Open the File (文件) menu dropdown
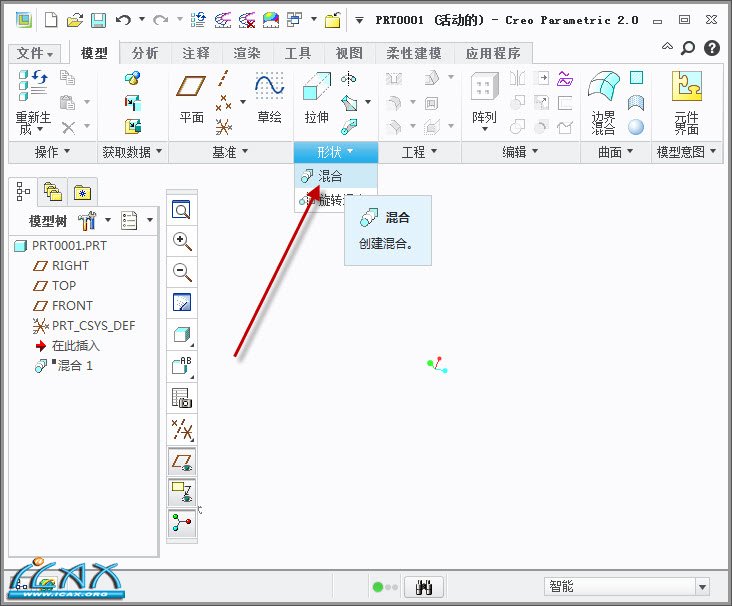This screenshot has width=732, height=606. click(35, 53)
